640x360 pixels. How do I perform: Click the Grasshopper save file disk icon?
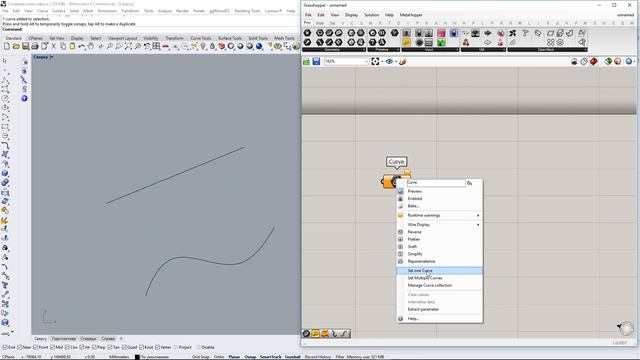(316, 61)
